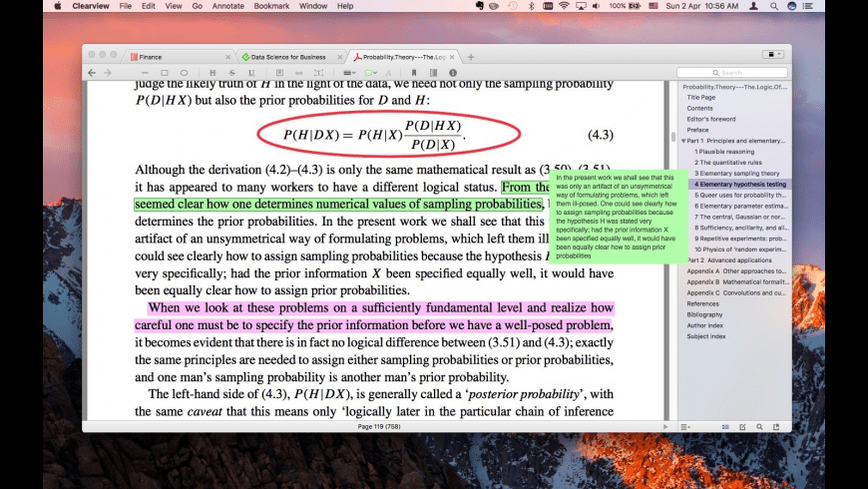
Task: Open Contents in outline
Action: [699, 108]
